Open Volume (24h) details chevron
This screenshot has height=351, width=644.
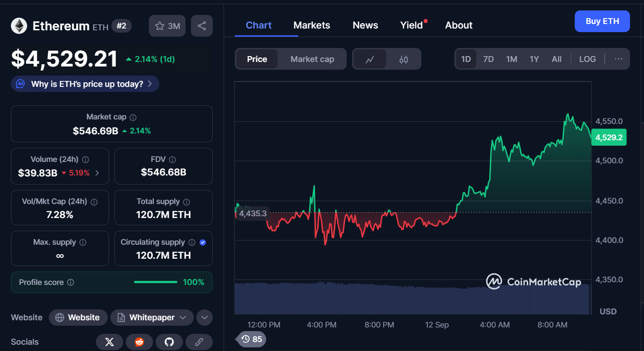(x=97, y=173)
